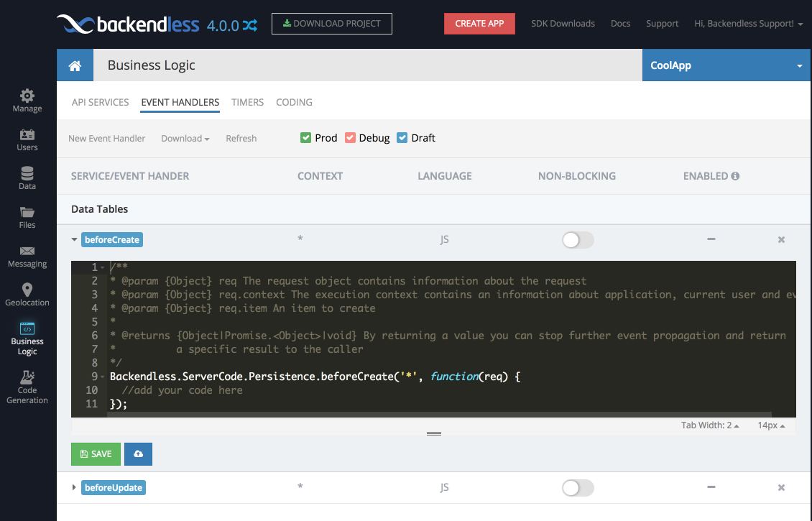
Task: Click the version shuffle arrows icon
Action: tap(250, 25)
